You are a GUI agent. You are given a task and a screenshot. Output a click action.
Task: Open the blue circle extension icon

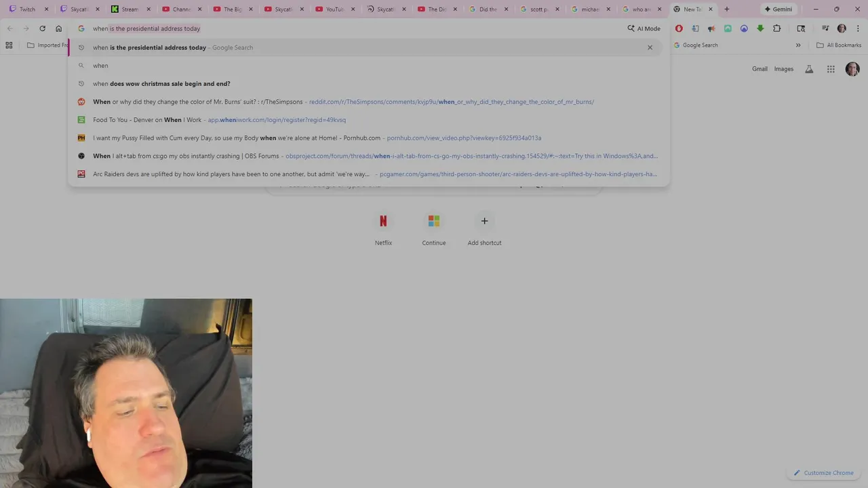pos(744,28)
